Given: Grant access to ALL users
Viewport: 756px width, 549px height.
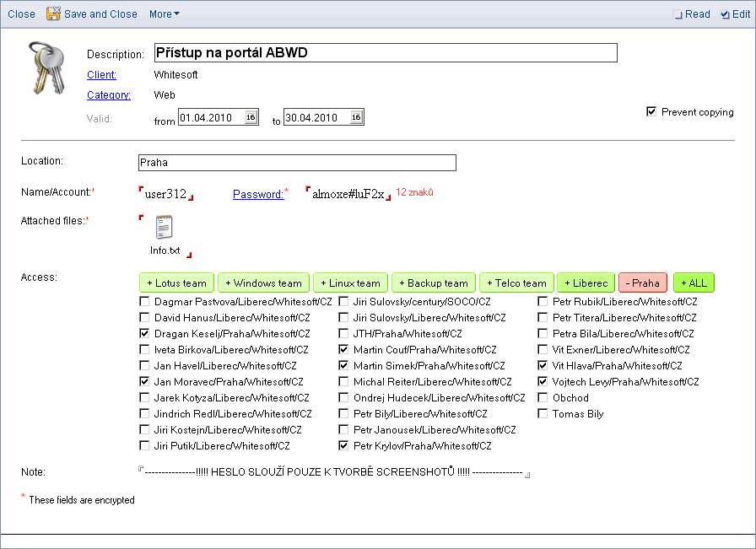Looking at the screenshot, I should click(694, 283).
